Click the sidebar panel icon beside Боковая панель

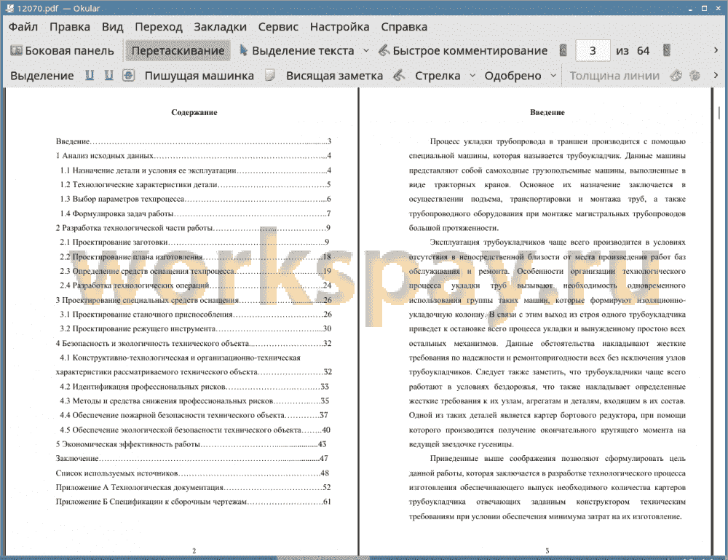[x=16, y=50]
